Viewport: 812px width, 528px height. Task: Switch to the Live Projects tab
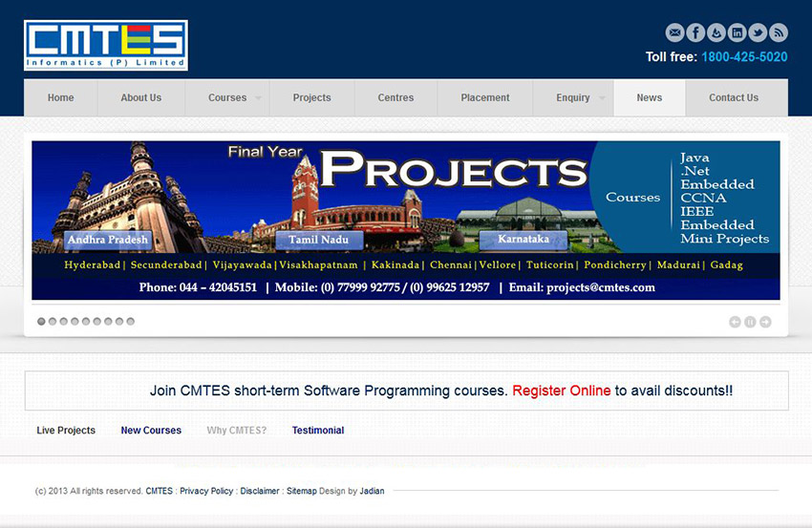(x=66, y=431)
